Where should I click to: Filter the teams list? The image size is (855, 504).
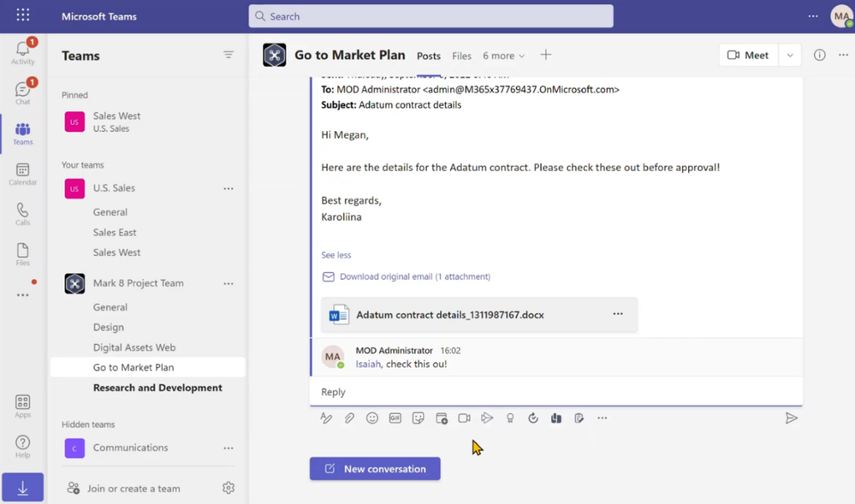[229, 55]
